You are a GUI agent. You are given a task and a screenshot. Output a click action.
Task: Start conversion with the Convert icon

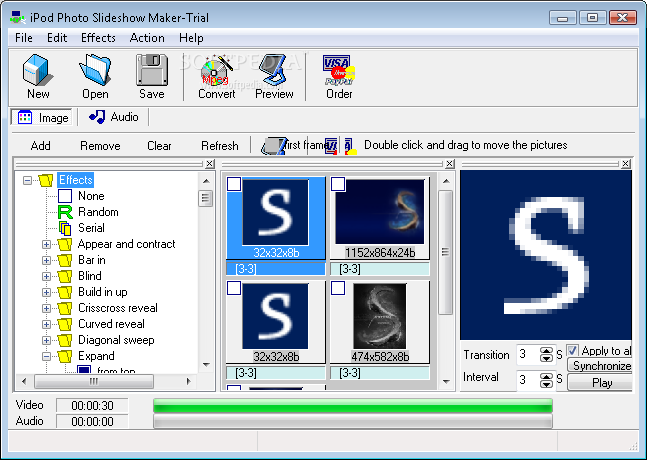(x=217, y=73)
